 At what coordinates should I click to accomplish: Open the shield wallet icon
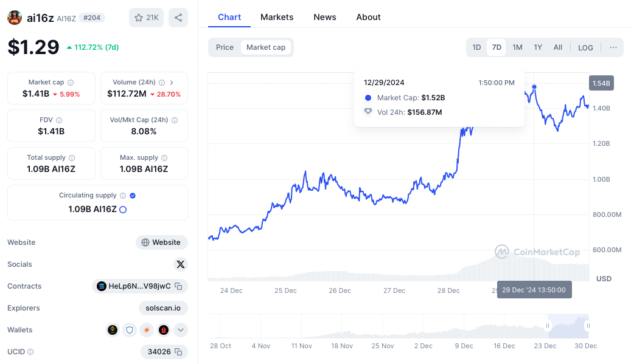[x=130, y=330]
